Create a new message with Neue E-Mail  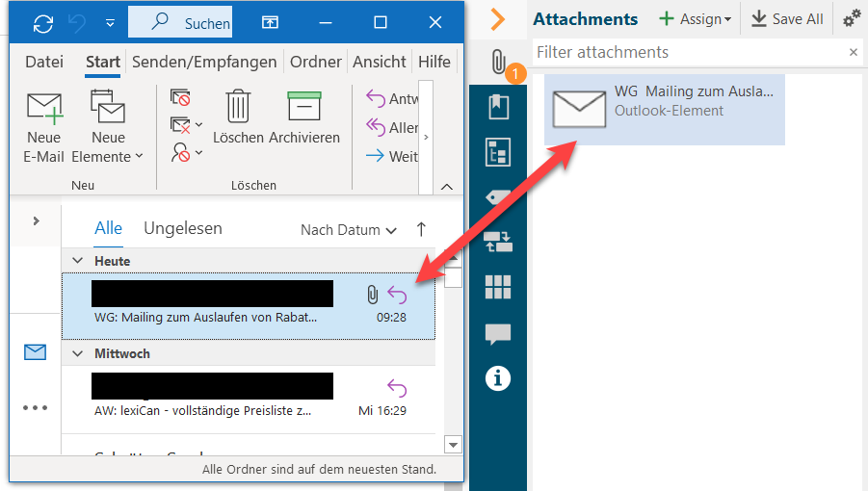[43, 127]
